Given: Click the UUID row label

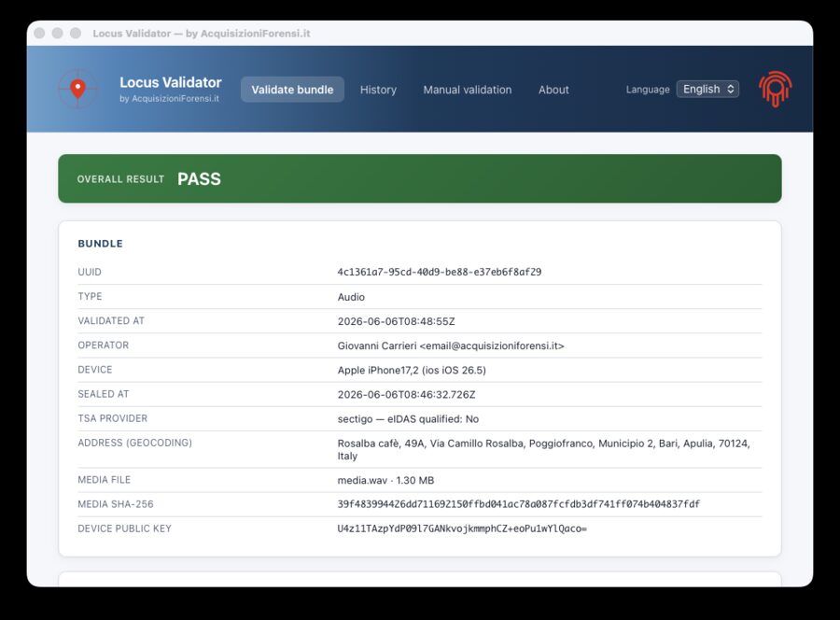Looking at the screenshot, I should point(90,272).
